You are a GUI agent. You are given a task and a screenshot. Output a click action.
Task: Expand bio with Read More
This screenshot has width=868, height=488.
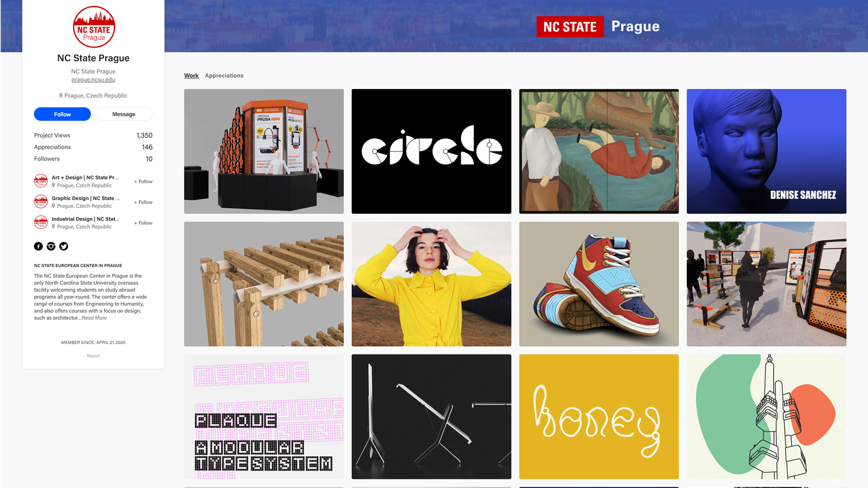click(94, 318)
